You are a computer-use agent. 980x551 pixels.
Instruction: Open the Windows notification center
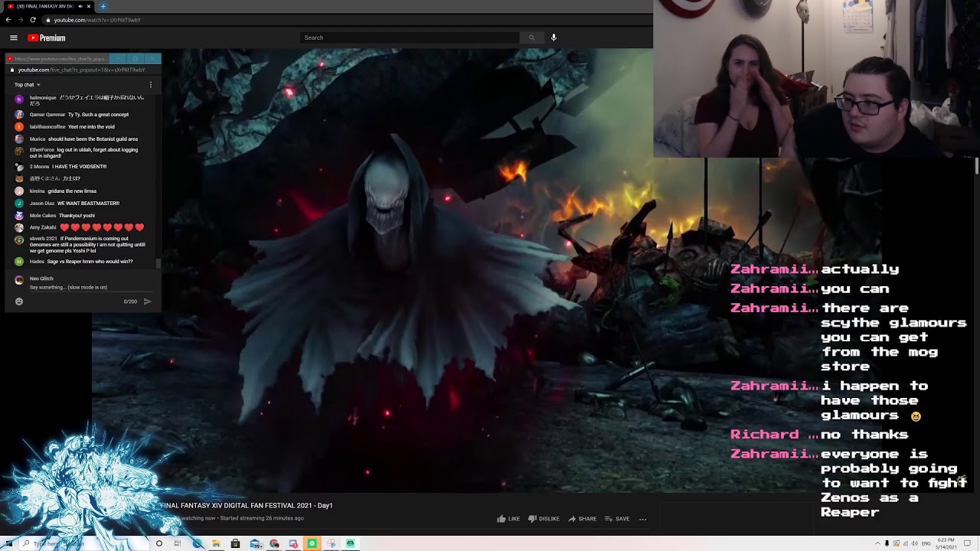[967, 543]
